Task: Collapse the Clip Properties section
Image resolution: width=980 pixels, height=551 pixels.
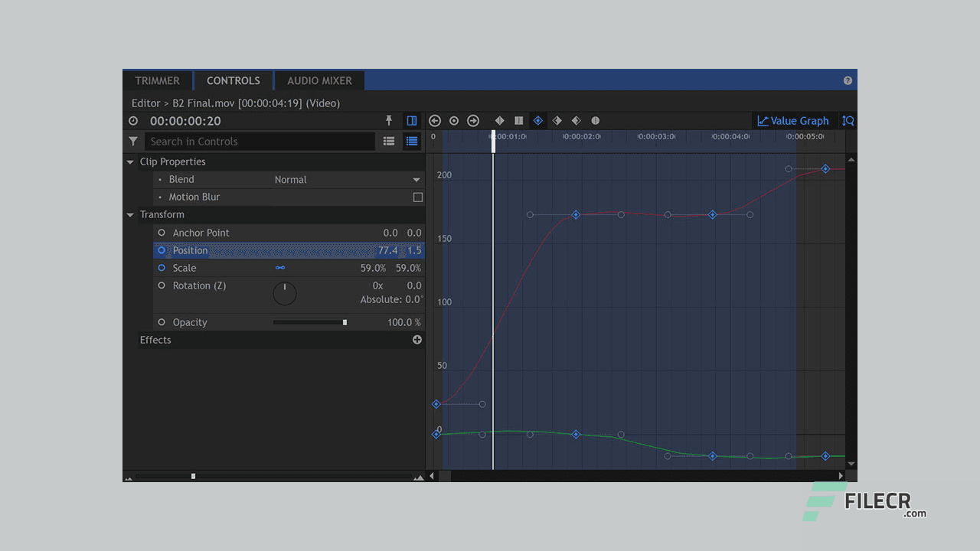Action: tap(130, 161)
